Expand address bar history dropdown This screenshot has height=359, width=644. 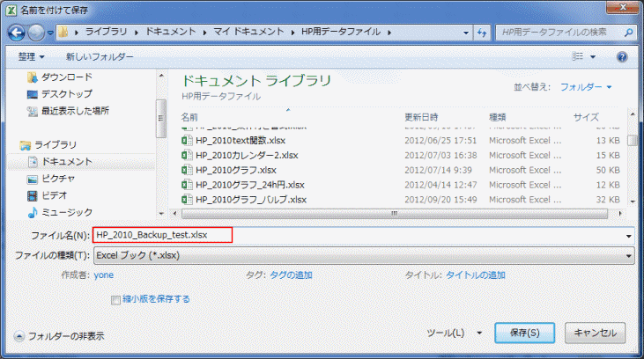click(x=466, y=33)
